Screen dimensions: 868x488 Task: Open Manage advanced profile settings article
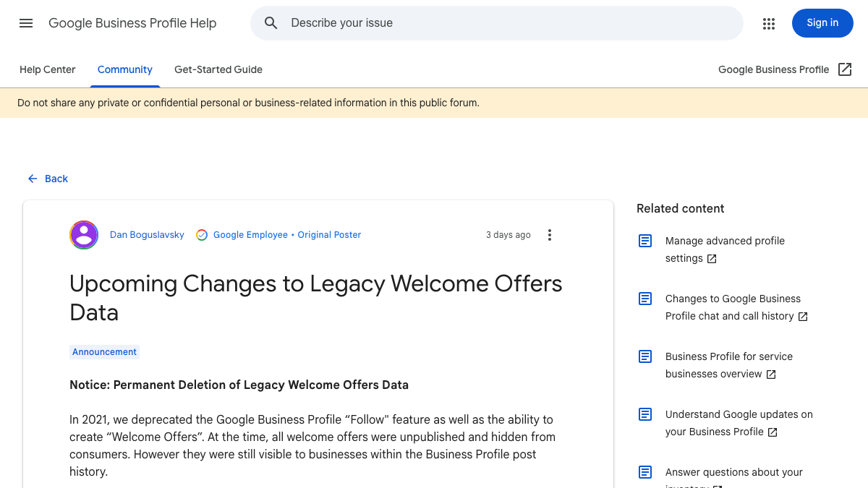(725, 249)
